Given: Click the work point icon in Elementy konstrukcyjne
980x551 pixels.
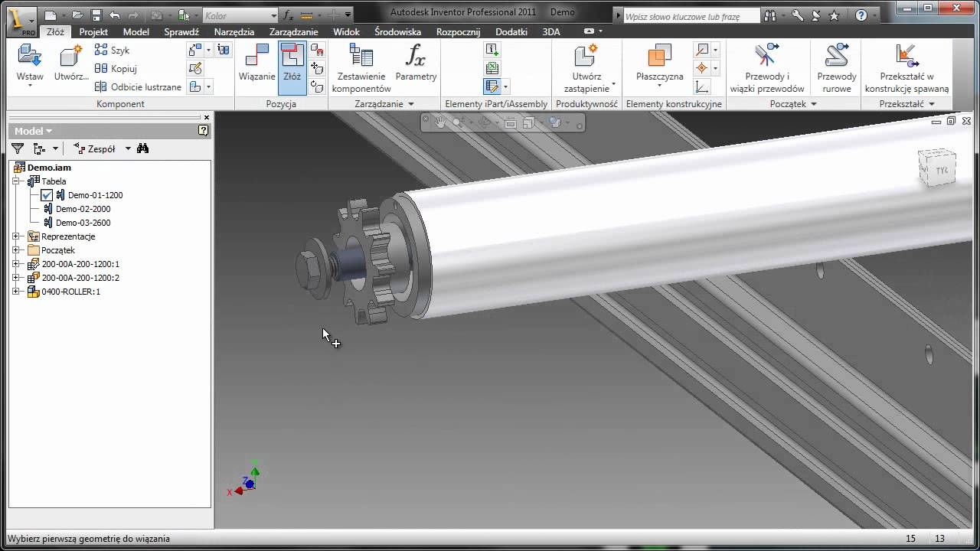Looking at the screenshot, I should click(702, 68).
